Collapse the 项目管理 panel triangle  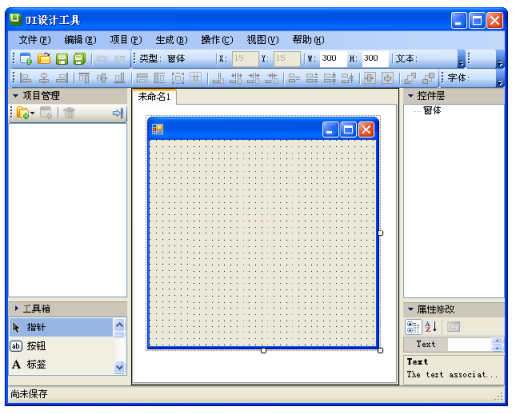point(15,96)
